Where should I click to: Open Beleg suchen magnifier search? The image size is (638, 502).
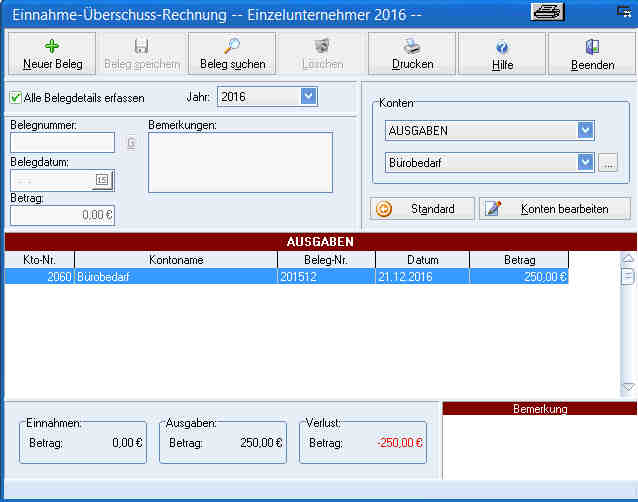(x=232, y=46)
